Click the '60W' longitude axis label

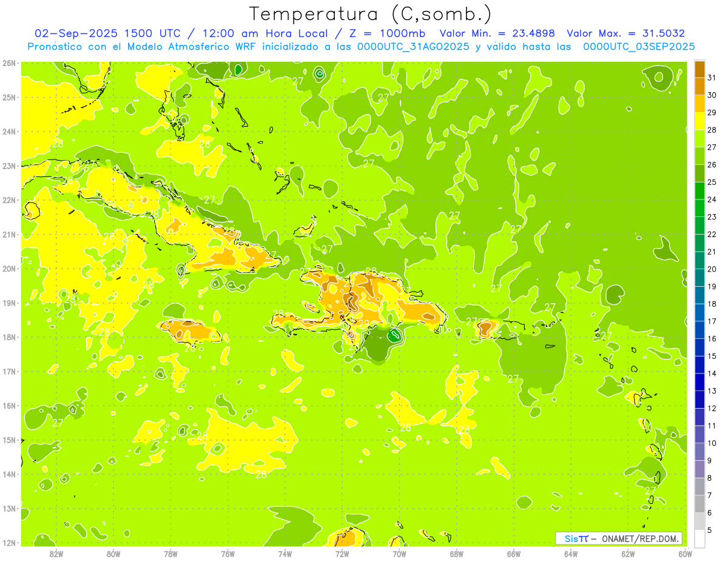point(685,554)
